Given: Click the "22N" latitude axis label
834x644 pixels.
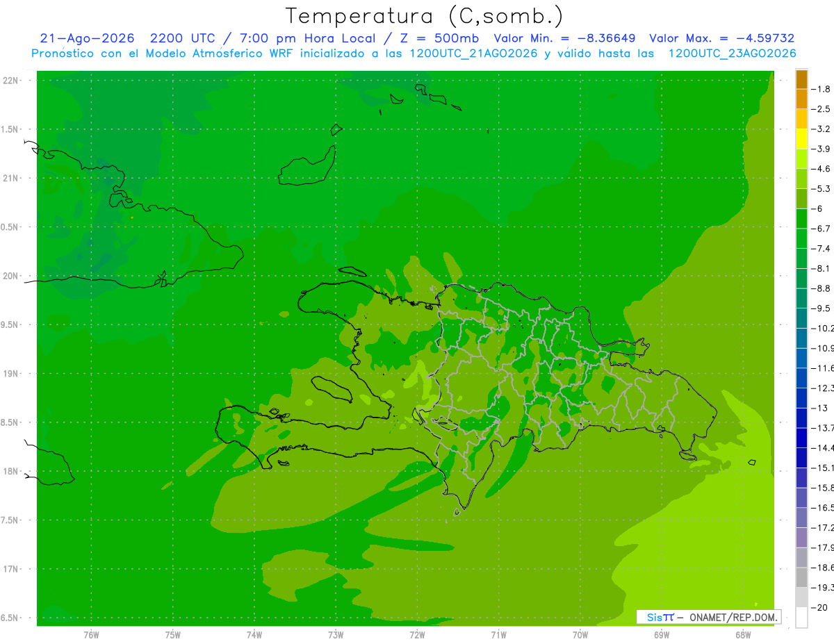Looking at the screenshot, I should coord(10,80).
